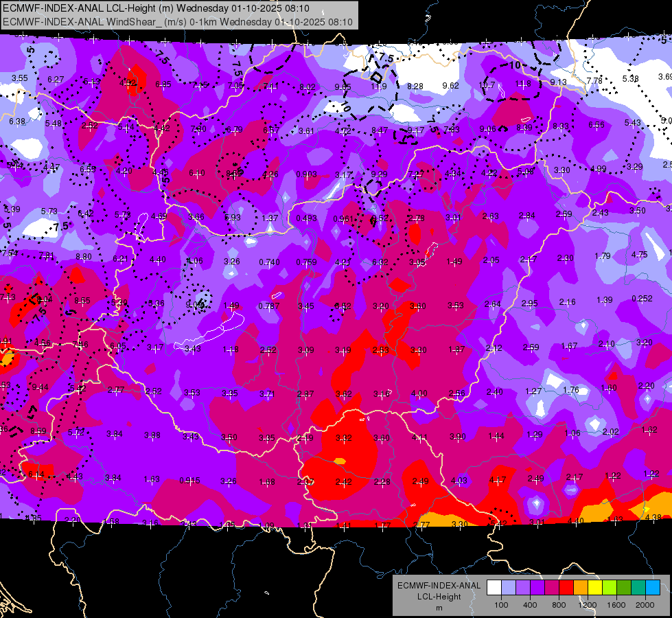Click the 11.9 wind shear value

pos(379,87)
